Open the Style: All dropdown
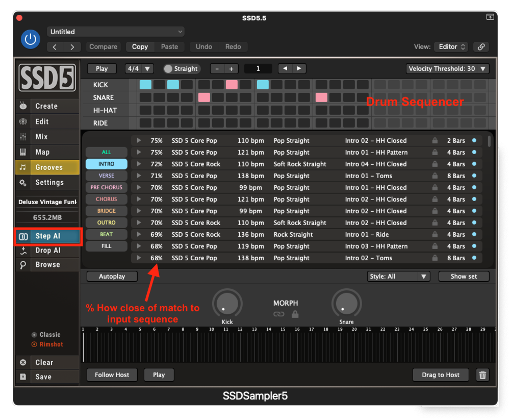This screenshot has width=510, height=420. pos(398,277)
